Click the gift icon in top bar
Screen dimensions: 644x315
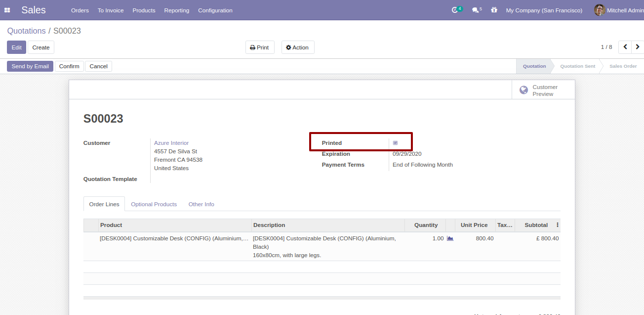pyautogui.click(x=494, y=10)
